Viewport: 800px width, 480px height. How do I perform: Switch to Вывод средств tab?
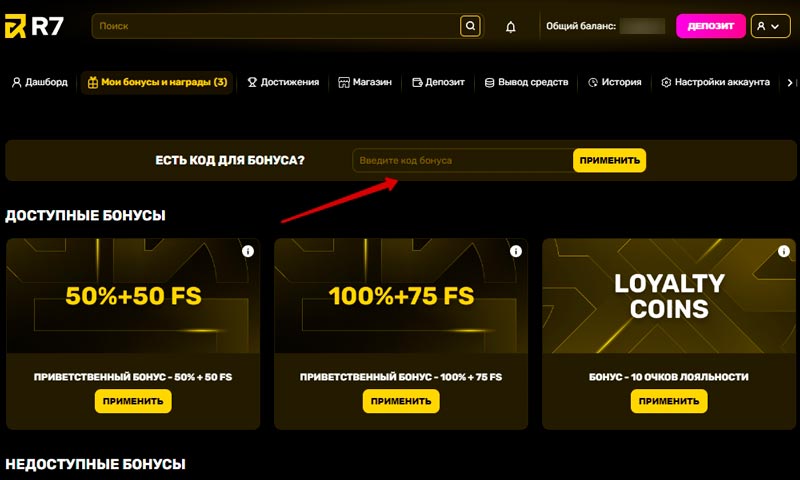pos(526,82)
